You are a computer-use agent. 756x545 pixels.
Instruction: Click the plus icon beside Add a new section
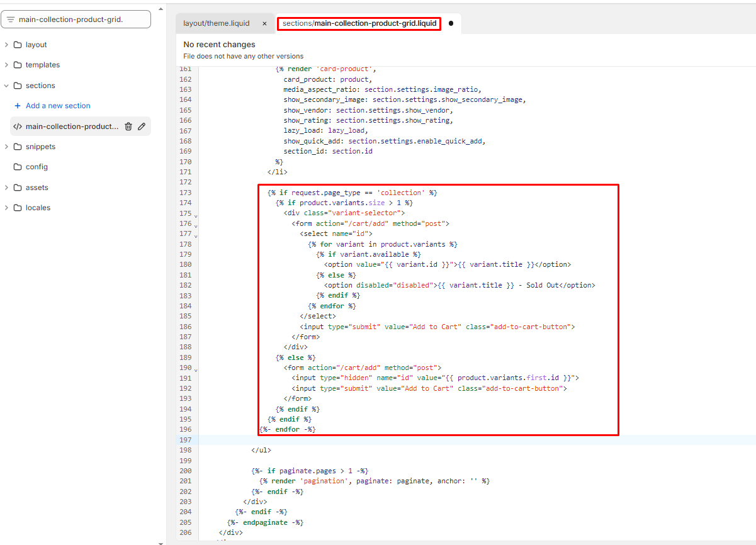[18, 106]
